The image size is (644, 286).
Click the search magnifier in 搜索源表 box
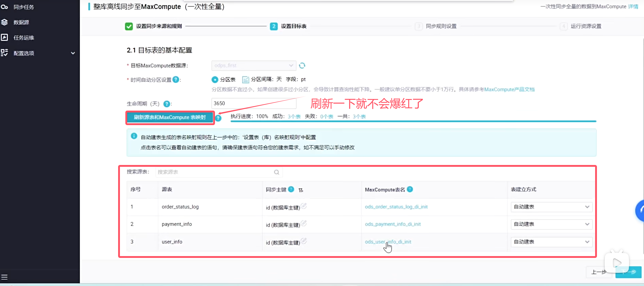[x=276, y=172]
